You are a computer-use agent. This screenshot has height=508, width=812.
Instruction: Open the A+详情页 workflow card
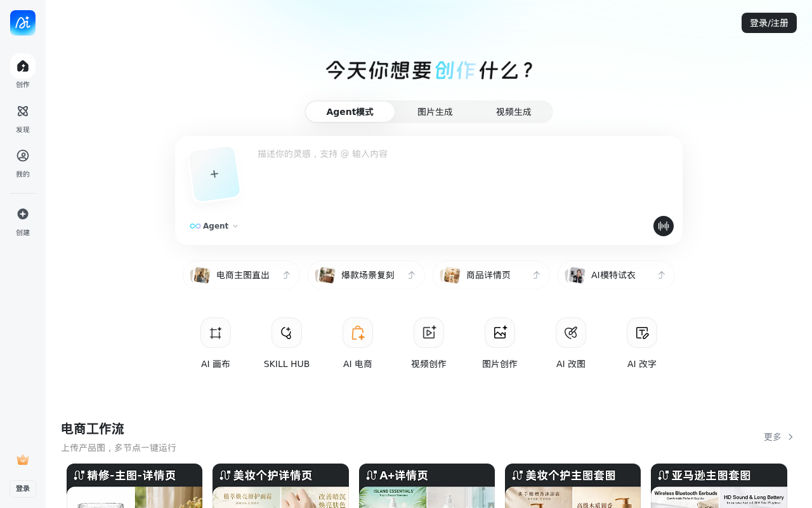tap(427, 486)
